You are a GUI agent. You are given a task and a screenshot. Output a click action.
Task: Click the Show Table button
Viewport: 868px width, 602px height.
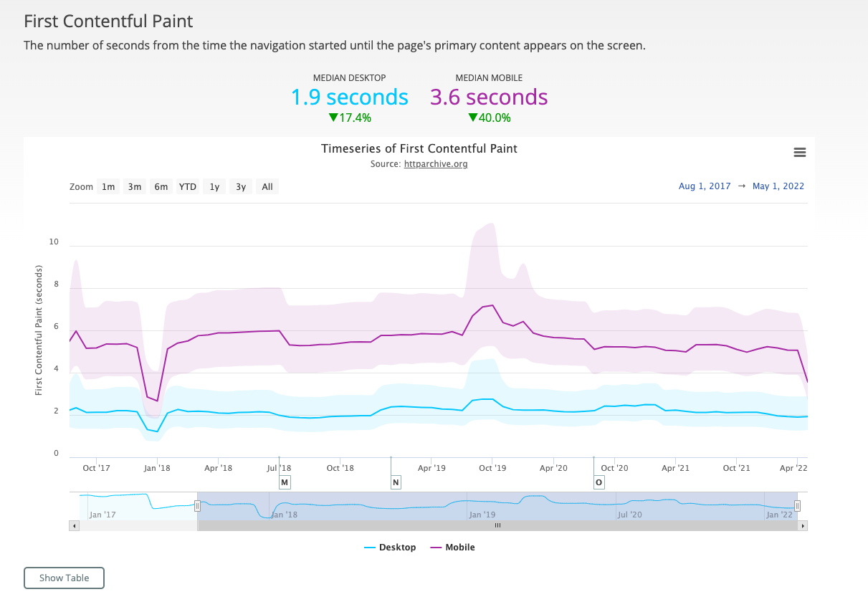click(x=65, y=578)
